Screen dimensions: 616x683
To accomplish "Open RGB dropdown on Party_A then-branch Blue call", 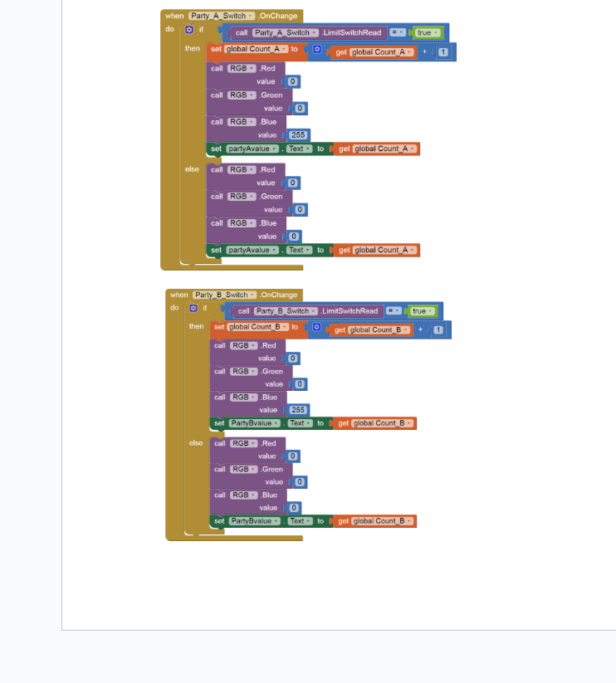I will tap(242, 122).
